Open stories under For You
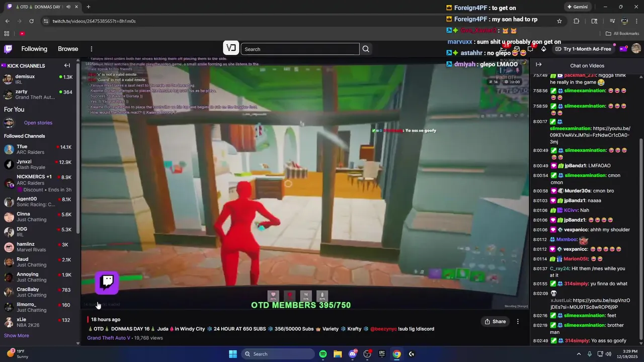The image size is (644, 362). pyautogui.click(x=38, y=123)
